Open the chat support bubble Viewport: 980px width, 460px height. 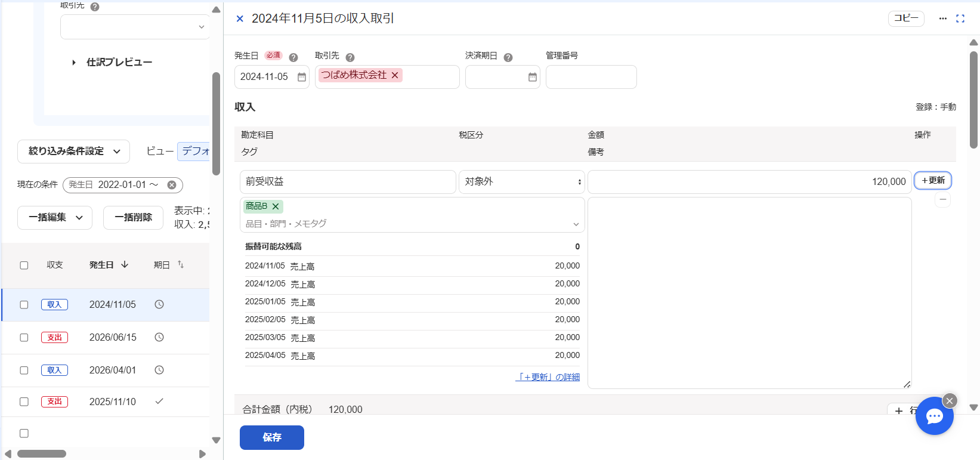(x=935, y=416)
